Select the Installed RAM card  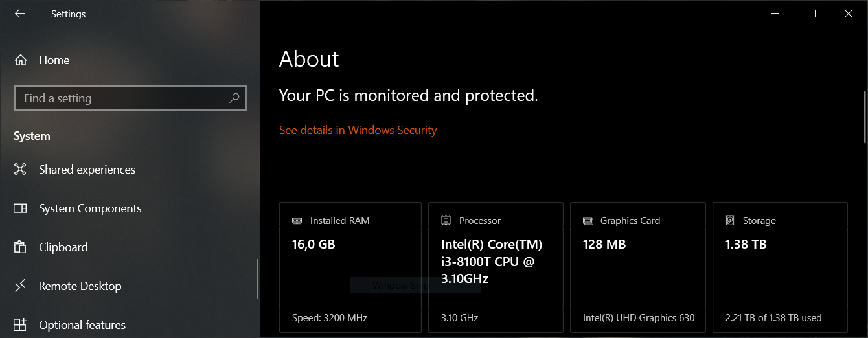[350, 267]
